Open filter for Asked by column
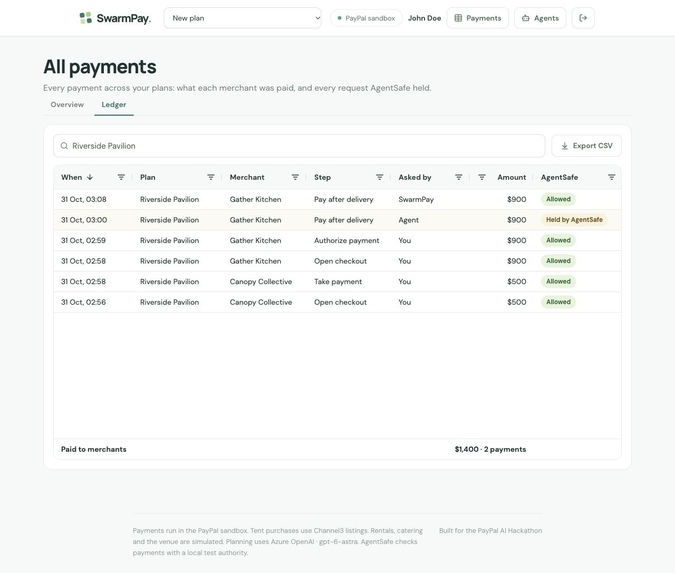 [458, 177]
